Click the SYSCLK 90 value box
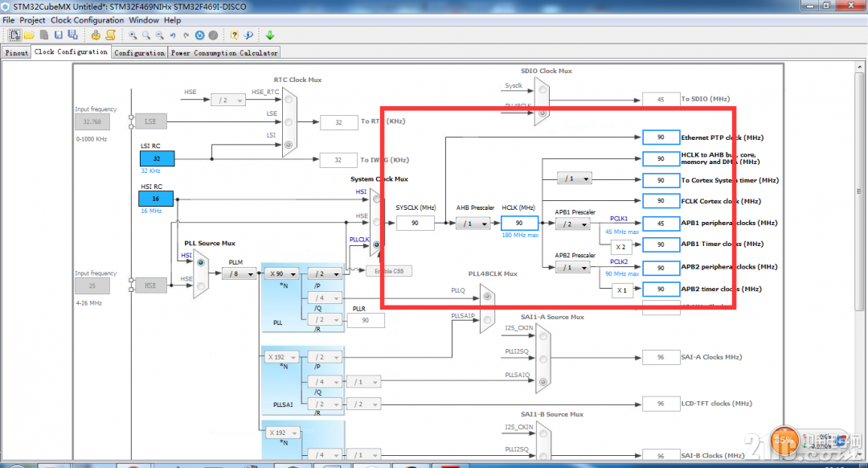 pos(416,223)
